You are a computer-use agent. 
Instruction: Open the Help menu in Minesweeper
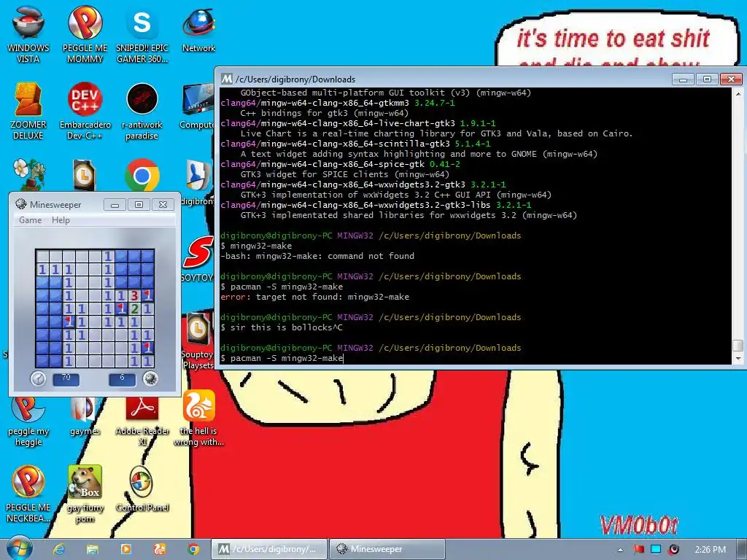tap(61, 220)
